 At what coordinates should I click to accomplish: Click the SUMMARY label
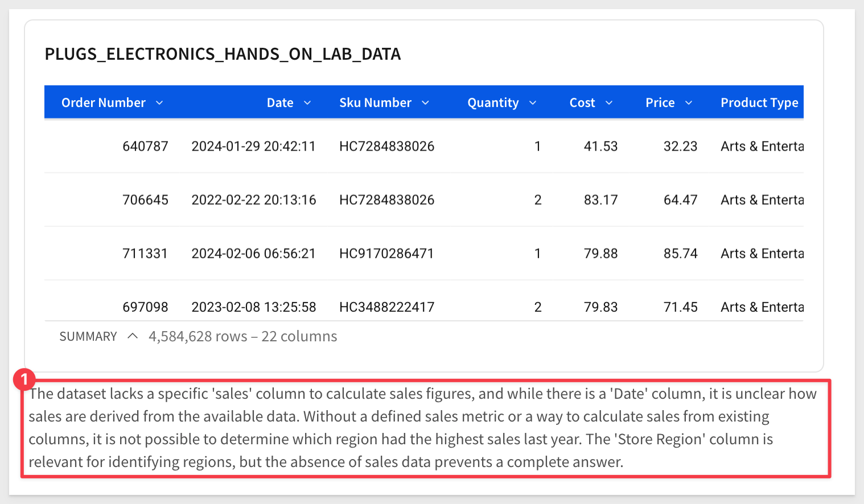(88, 336)
